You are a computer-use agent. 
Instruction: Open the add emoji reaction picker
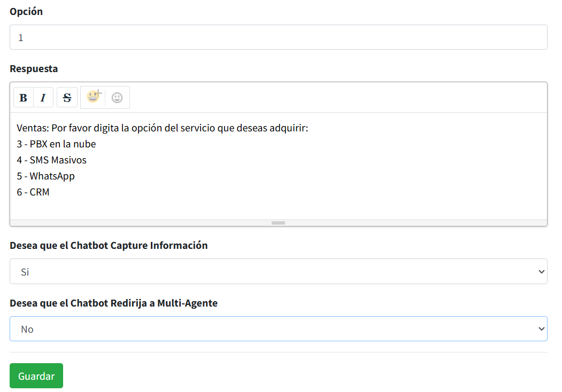(x=93, y=97)
